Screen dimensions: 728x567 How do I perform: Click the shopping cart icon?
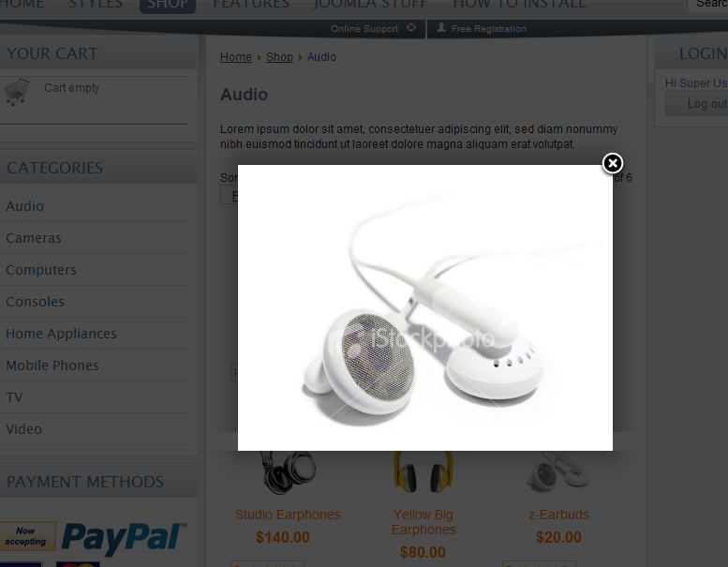tap(17, 92)
